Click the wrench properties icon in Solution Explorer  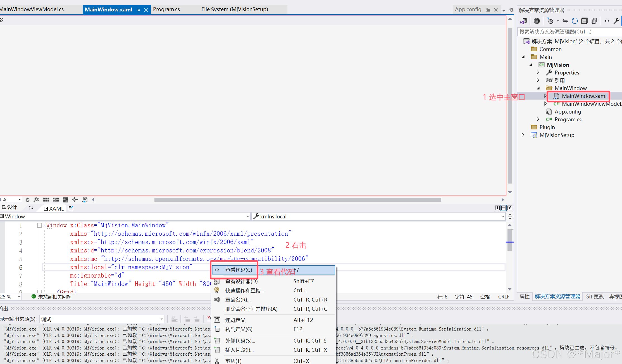(x=616, y=21)
